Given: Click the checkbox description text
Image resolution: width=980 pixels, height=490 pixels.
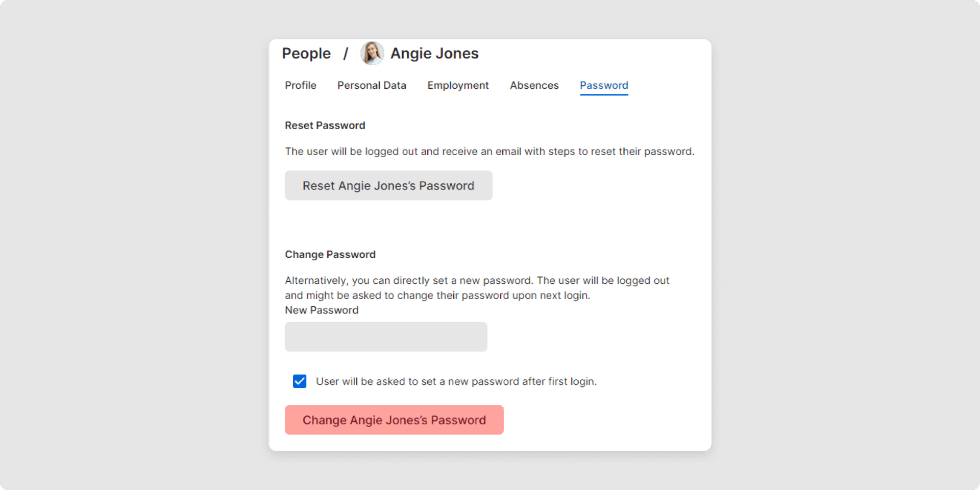Looking at the screenshot, I should point(456,381).
